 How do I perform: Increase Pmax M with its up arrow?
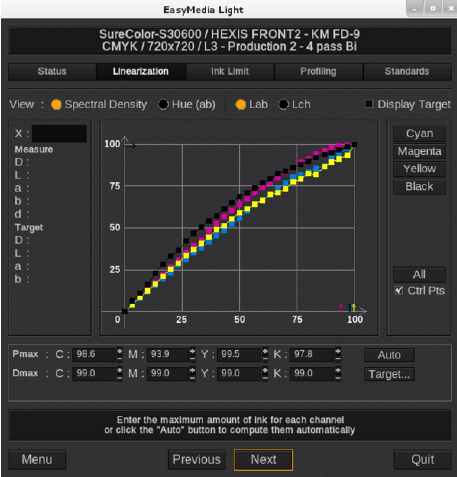(192, 351)
